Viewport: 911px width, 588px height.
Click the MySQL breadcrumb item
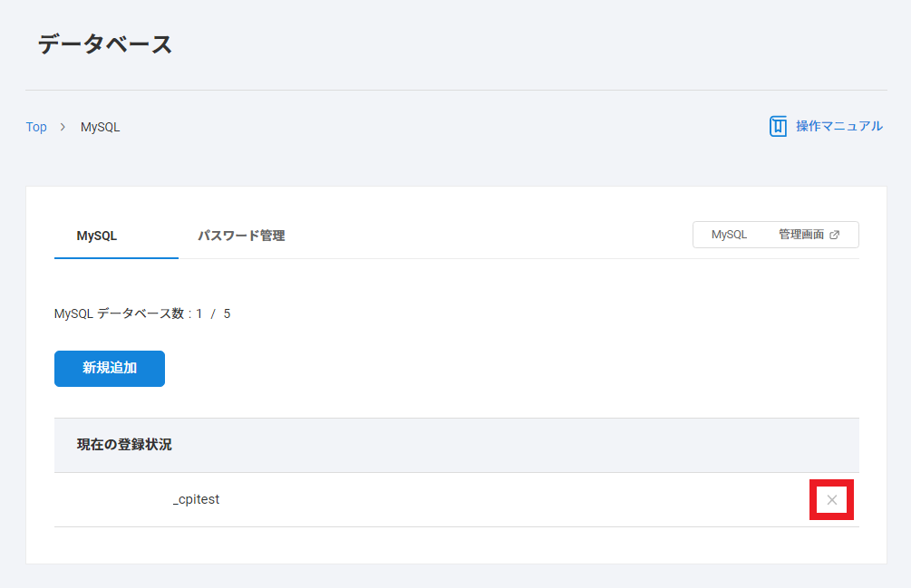tap(100, 127)
